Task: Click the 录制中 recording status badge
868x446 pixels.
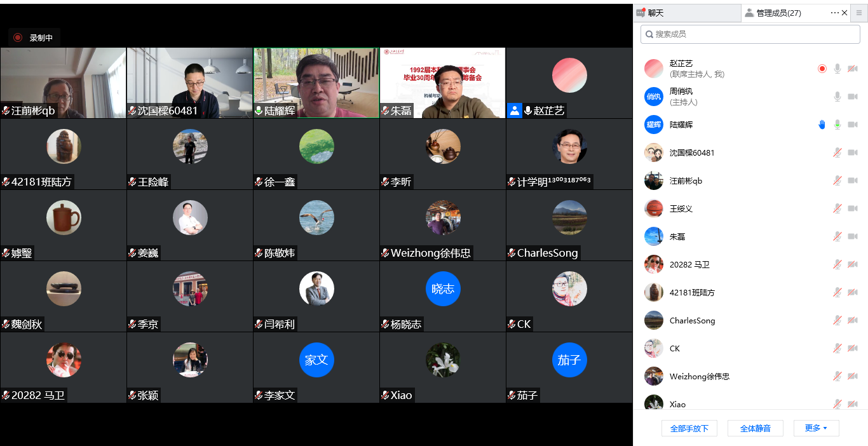Action: pos(34,38)
